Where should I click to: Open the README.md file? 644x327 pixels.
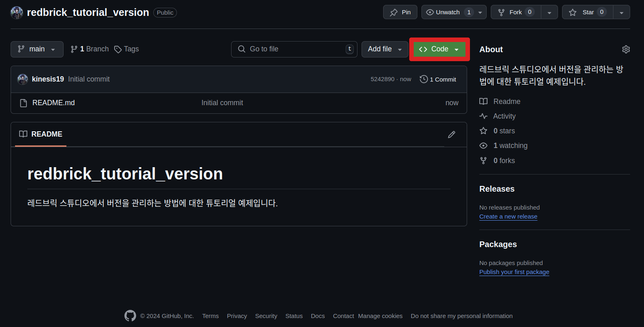pos(54,103)
